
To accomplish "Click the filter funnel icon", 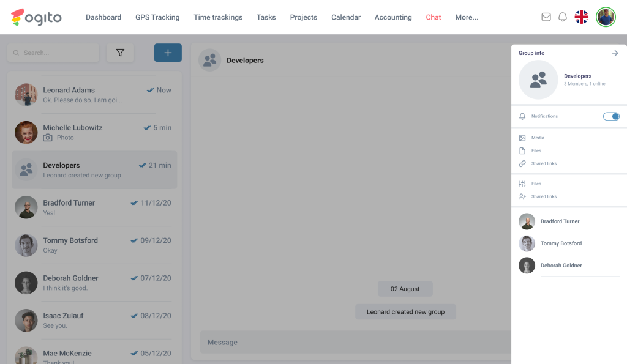I will [120, 53].
